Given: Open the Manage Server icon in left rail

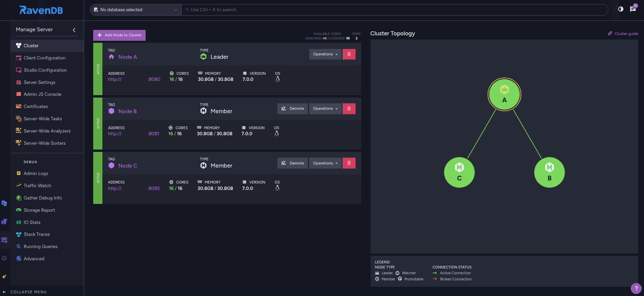Looking at the screenshot, I should click(4, 240).
